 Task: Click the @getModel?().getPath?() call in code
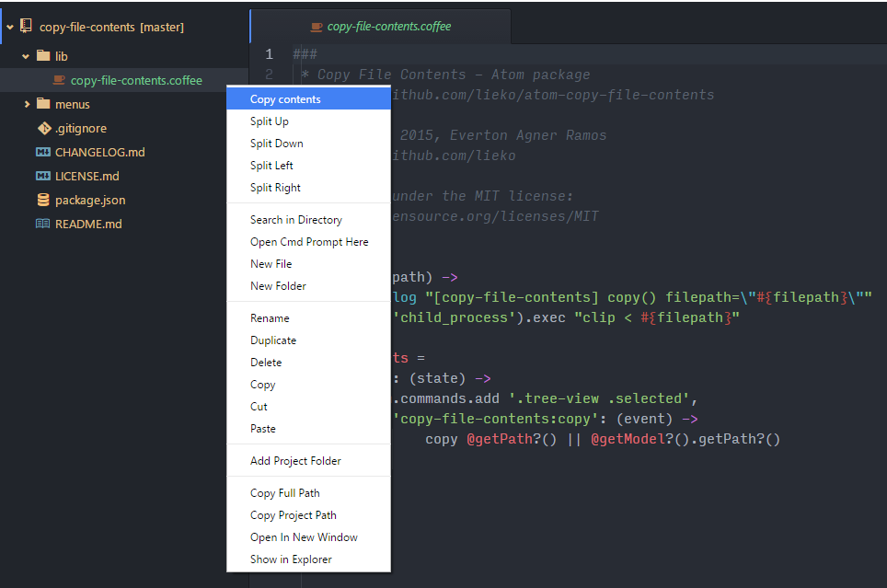[685, 439]
